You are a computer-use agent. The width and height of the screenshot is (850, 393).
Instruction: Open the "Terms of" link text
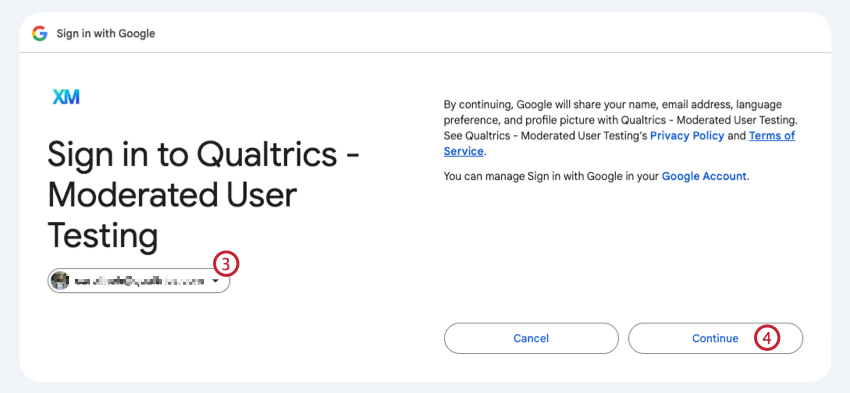click(x=772, y=136)
